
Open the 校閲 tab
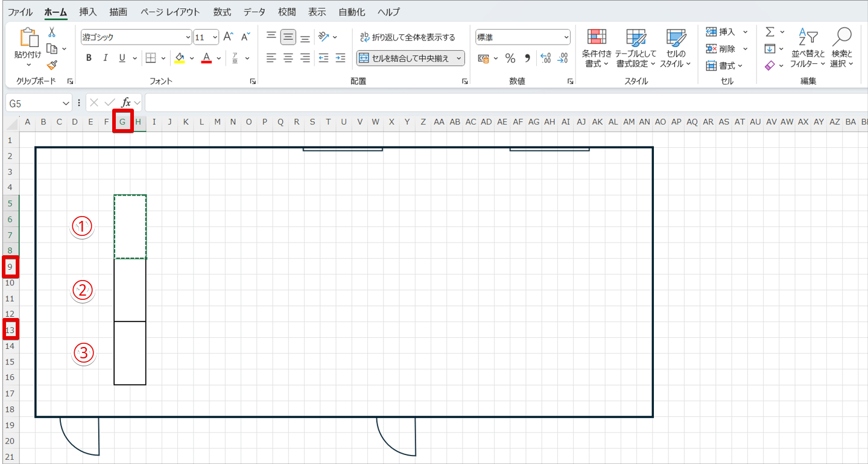tap(287, 11)
